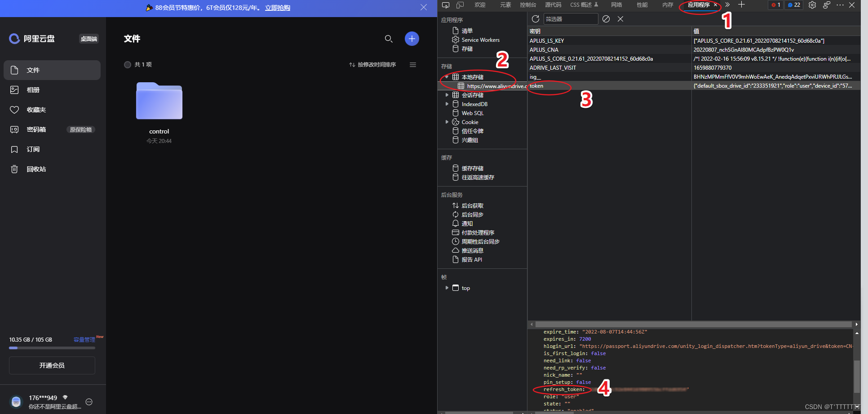Select 缓存存储 under 缓存
This screenshot has width=868, height=414.
(473, 169)
